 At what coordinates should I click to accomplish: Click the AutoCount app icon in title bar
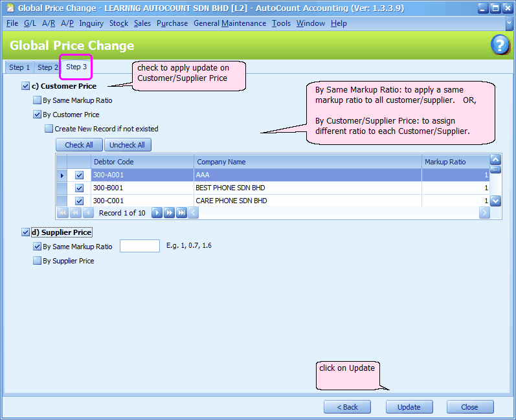tap(9, 8)
